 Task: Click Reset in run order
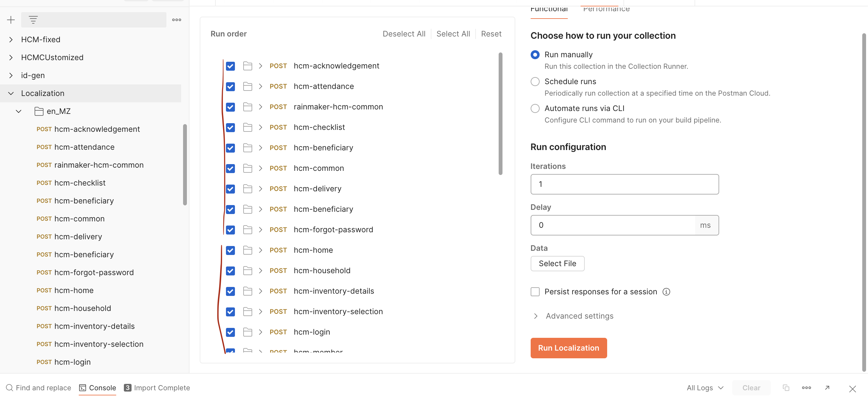491,34
